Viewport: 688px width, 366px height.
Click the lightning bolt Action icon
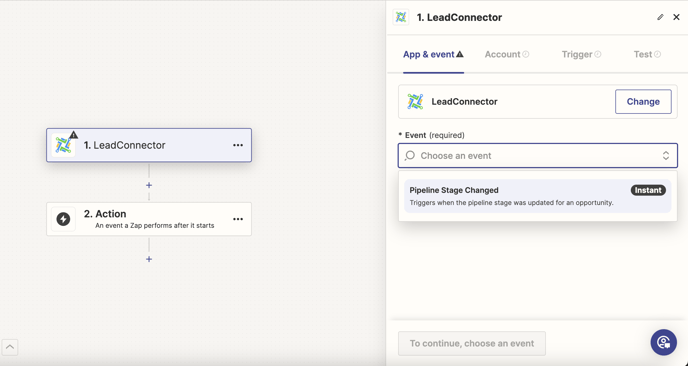coord(63,219)
